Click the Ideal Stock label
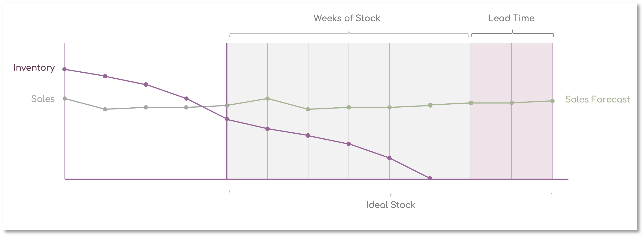This screenshot has height=237, width=644. [391, 205]
